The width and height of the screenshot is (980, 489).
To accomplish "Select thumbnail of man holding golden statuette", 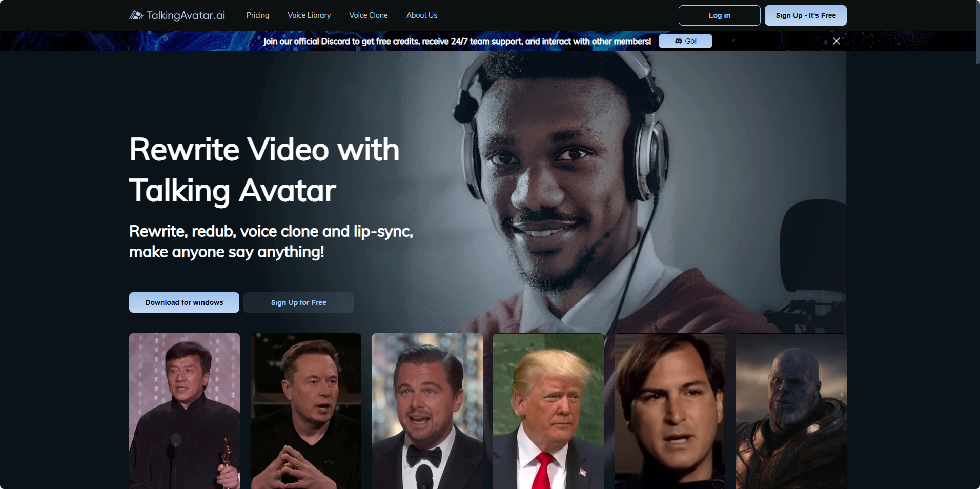I will 185,411.
